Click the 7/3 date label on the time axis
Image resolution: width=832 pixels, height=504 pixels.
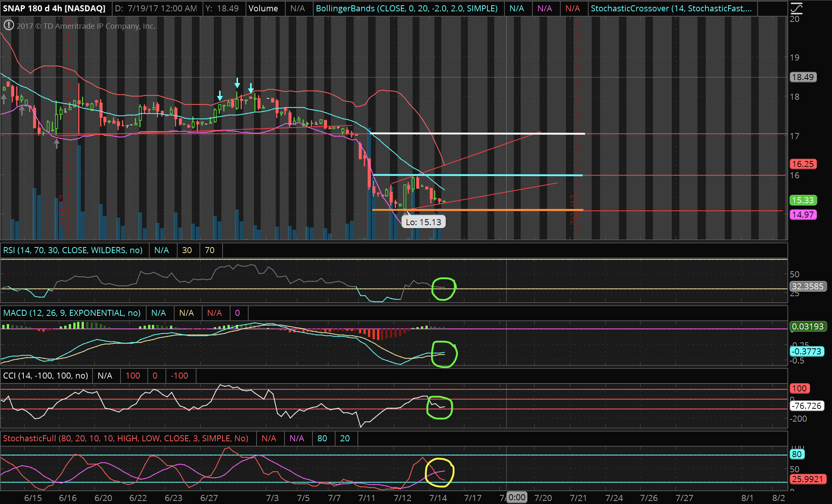tap(272, 498)
